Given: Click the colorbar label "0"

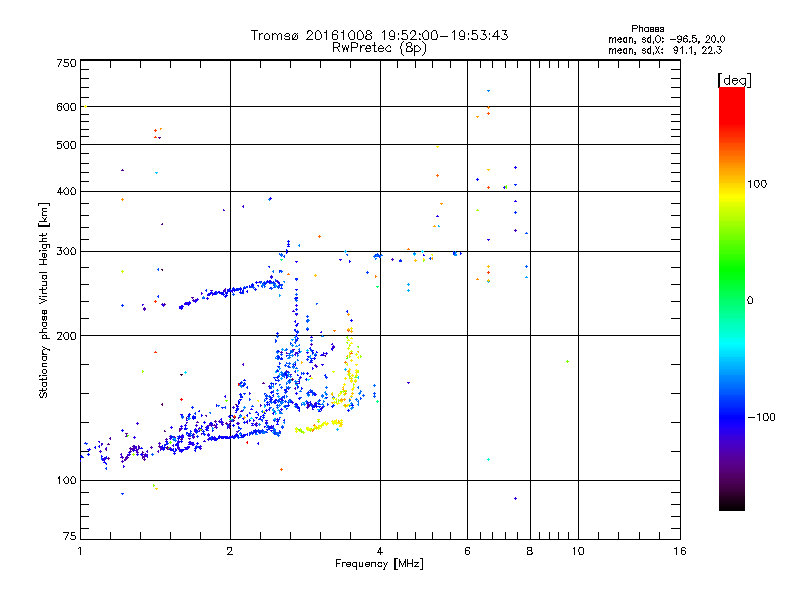Looking at the screenshot, I should coord(750,301).
